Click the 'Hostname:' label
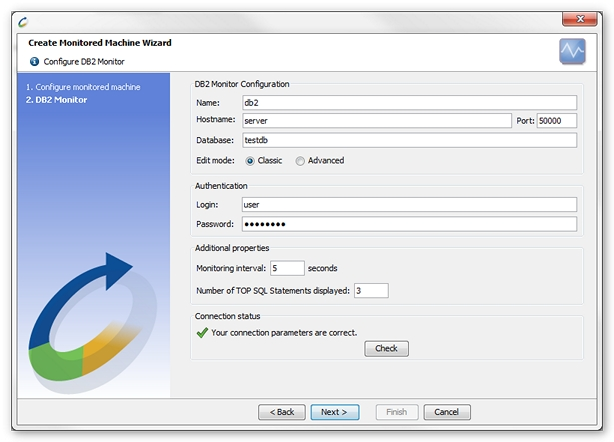 click(216, 119)
